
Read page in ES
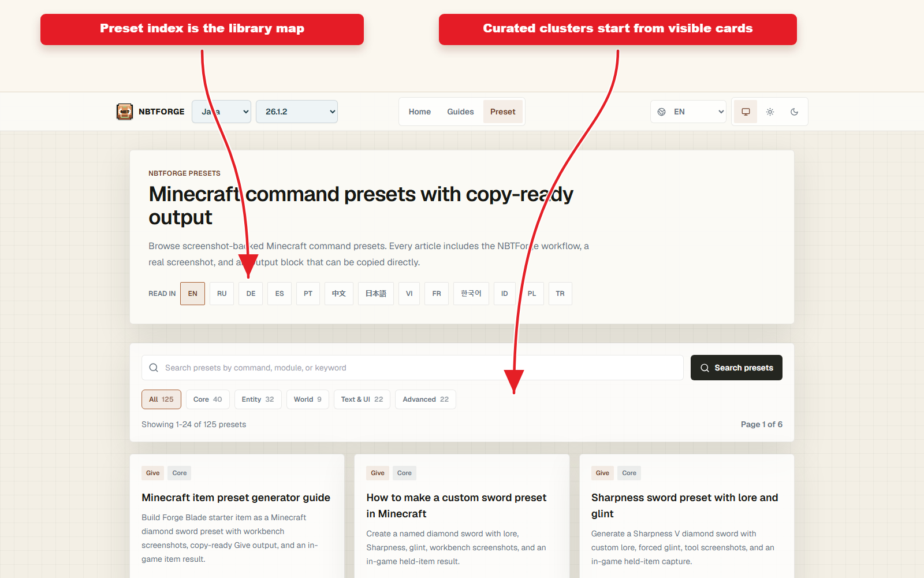tap(280, 294)
